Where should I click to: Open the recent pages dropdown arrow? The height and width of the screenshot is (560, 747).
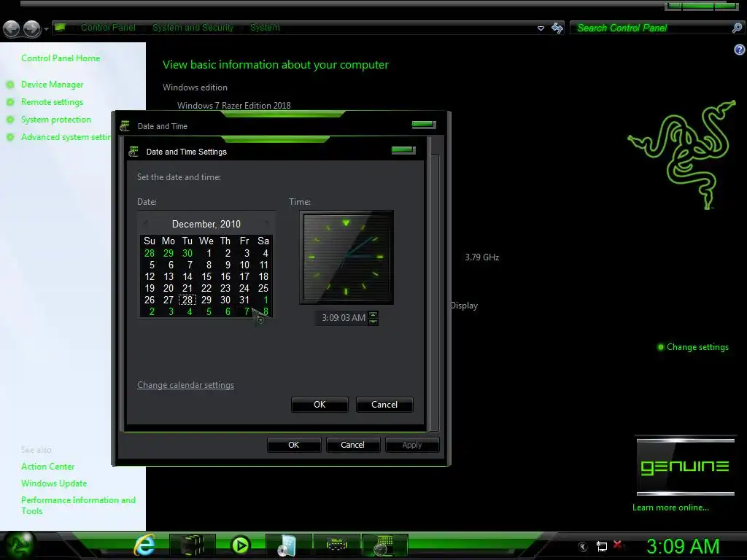click(x=46, y=29)
